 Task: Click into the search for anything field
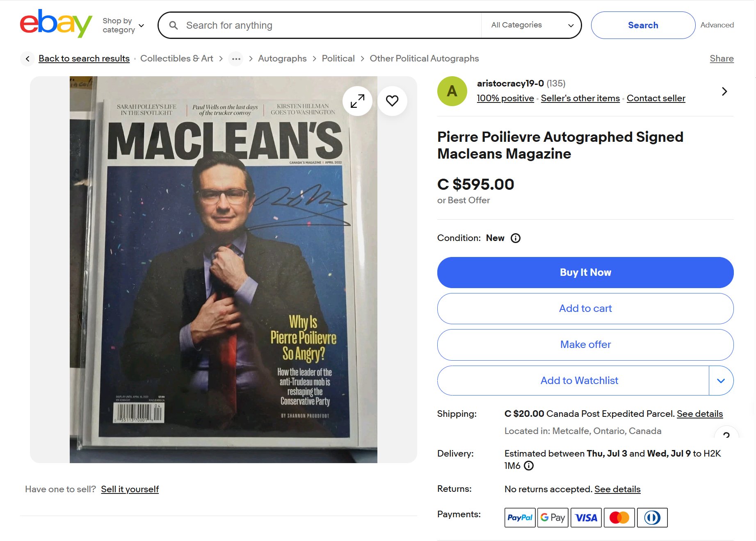[328, 25]
